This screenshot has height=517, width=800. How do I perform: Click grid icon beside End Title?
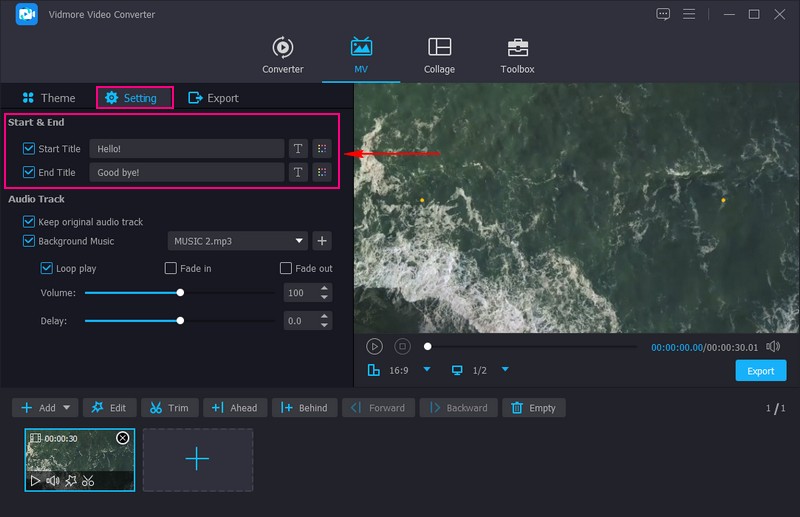(x=321, y=172)
